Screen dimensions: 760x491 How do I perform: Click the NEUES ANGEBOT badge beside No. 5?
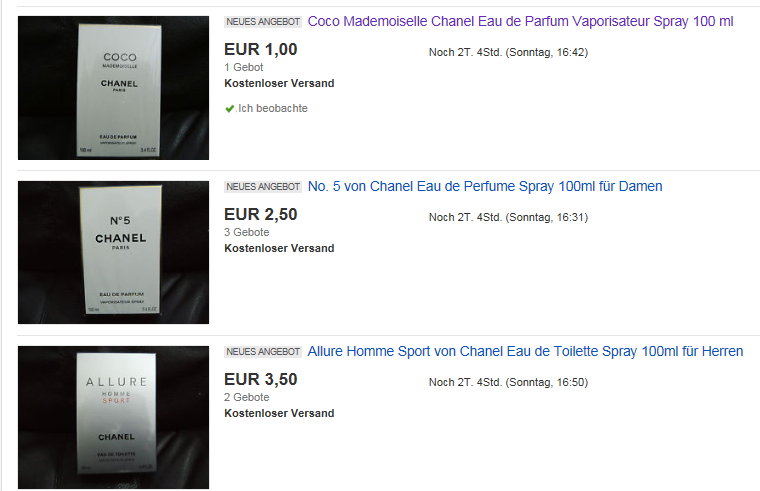(263, 187)
